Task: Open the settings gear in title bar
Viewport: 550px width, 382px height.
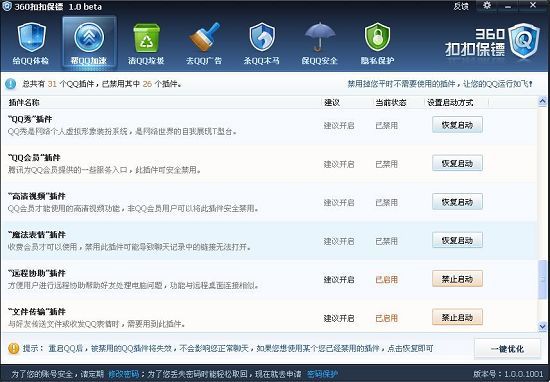Action: pyautogui.click(x=487, y=5)
